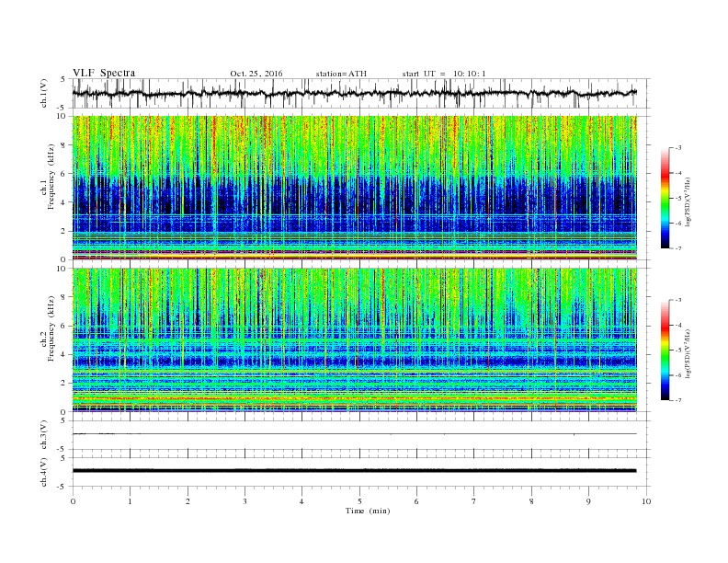Click the time axis tick label "3"
Viewport: 728px width, 563px height.
pos(245,501)
